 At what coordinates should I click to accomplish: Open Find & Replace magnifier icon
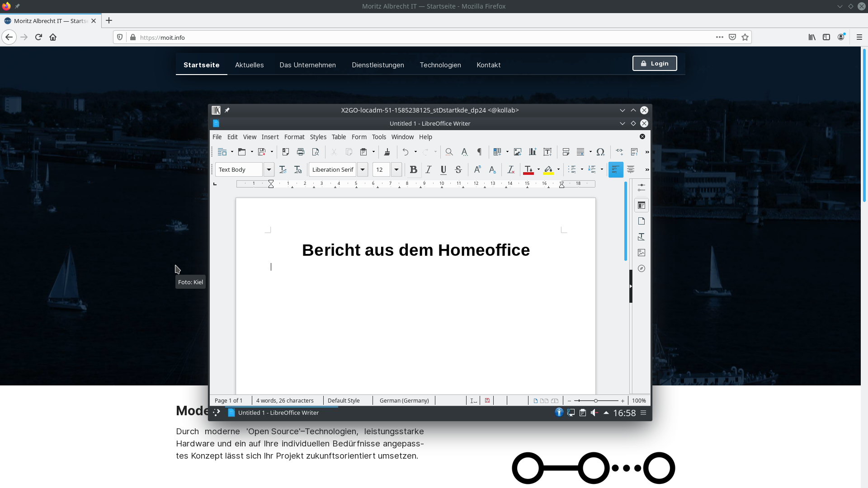(449, 152)
